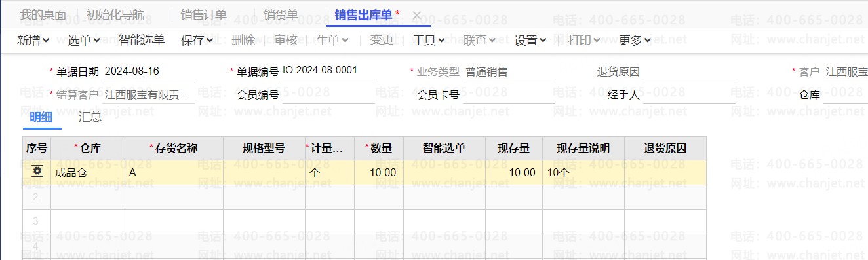Open the 选单 dropdown menu
Image resolution: width=868 pixels, height=260 pixels.
[x=84, y=41]
